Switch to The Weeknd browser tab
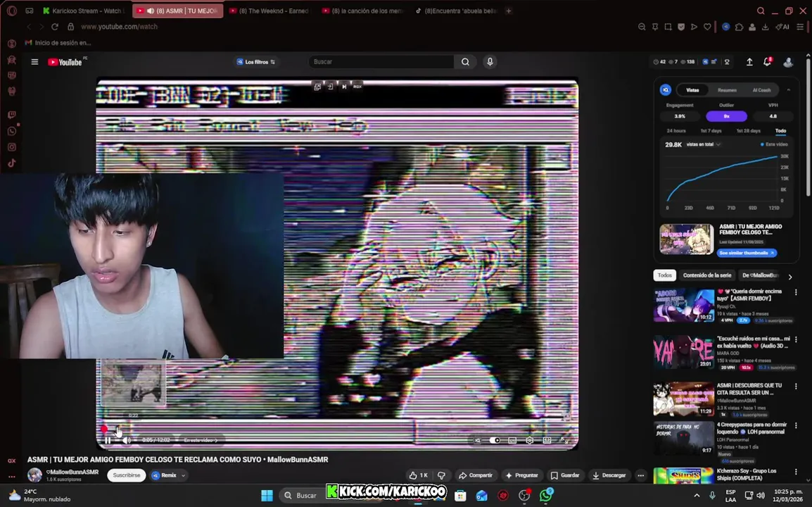 click(x=269, y=11)
